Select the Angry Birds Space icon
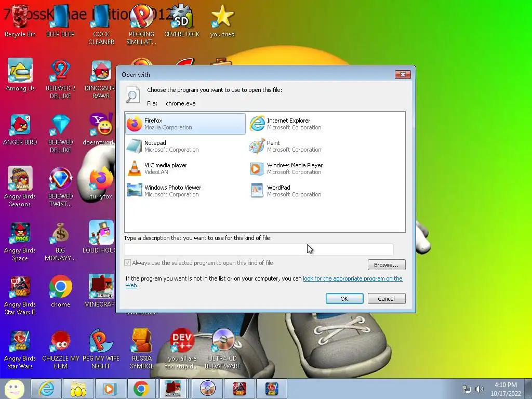The image size is (532, 399). (x=20, y=241)
